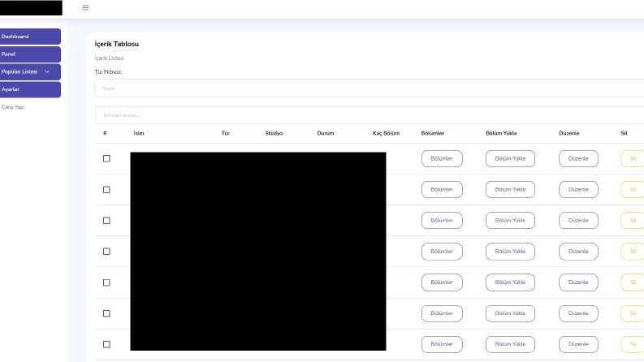Click Bölüm Yükle in the first row
The height and width of the screenshot is (362, 644).
point(510,158)
